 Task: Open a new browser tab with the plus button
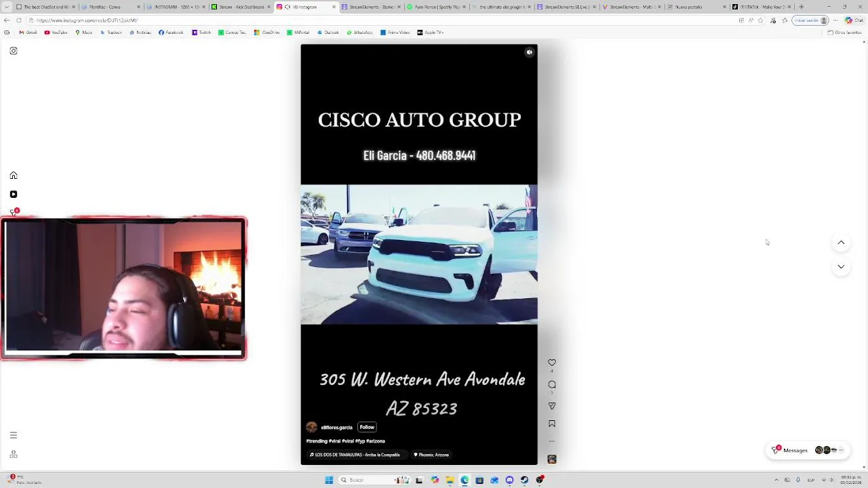coord(802,7)
